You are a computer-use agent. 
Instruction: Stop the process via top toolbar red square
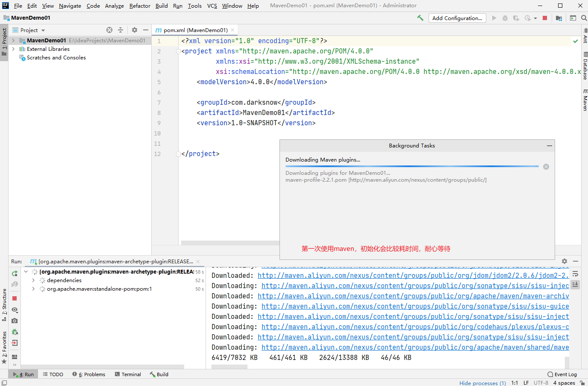pyautogui.click(x=545, y=18)
